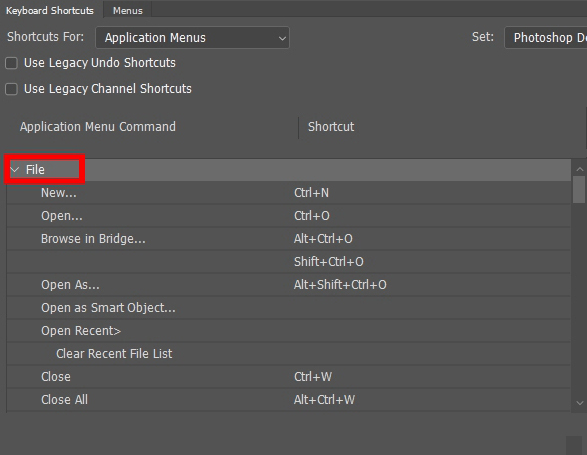This screenshot has height=455, width=587.
Task: Click the Alt+Shift+Ctrl+O shortcut cell
Action: tap(340, 285)
